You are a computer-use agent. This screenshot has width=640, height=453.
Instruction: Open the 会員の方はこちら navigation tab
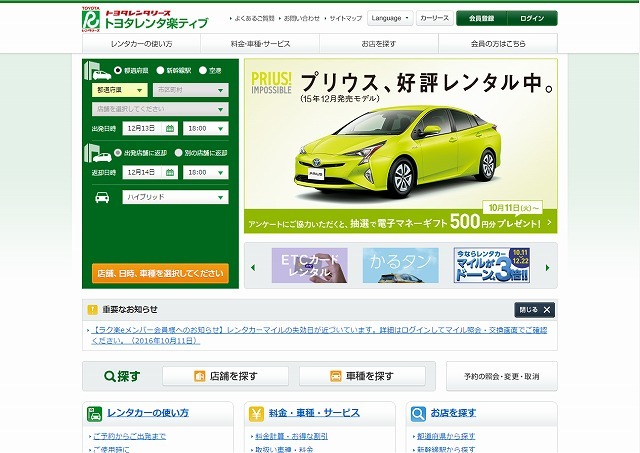tap(497, 44)
